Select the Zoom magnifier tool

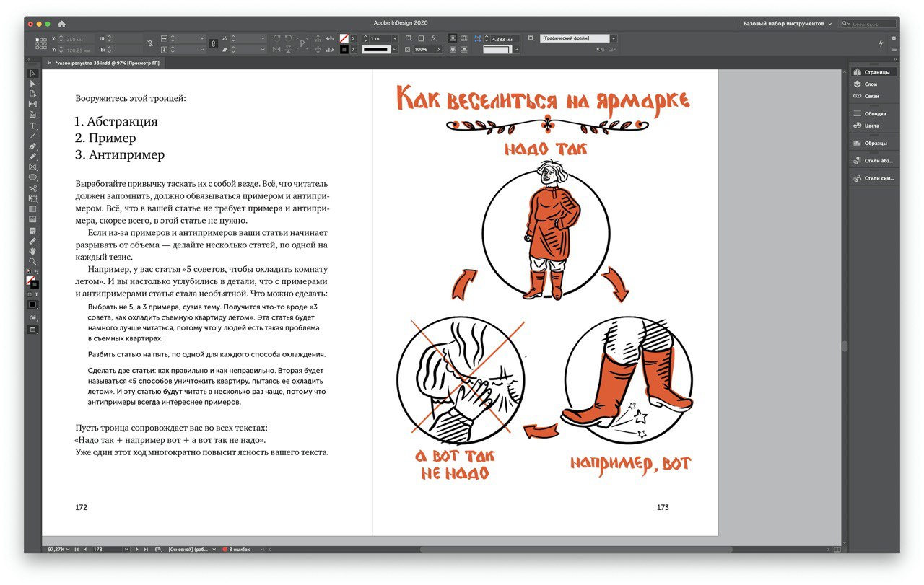(32, 261)
